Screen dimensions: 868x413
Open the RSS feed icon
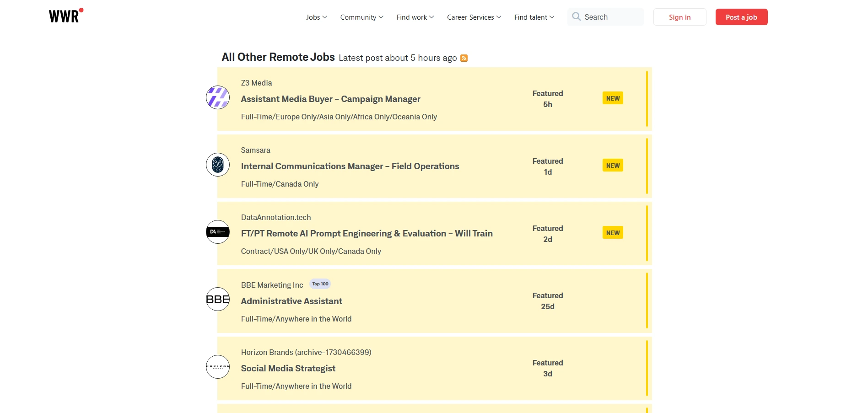(464, 58)
